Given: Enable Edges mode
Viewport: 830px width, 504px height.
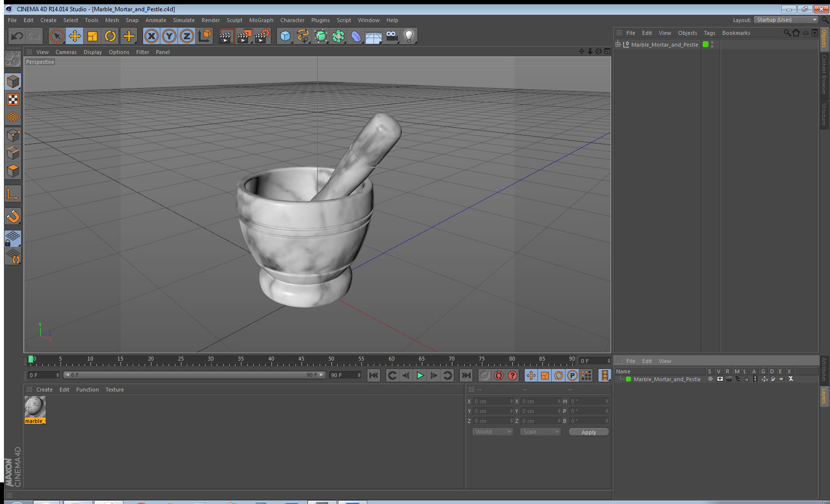Looking at the screenshot, I should tap(13, 153).
